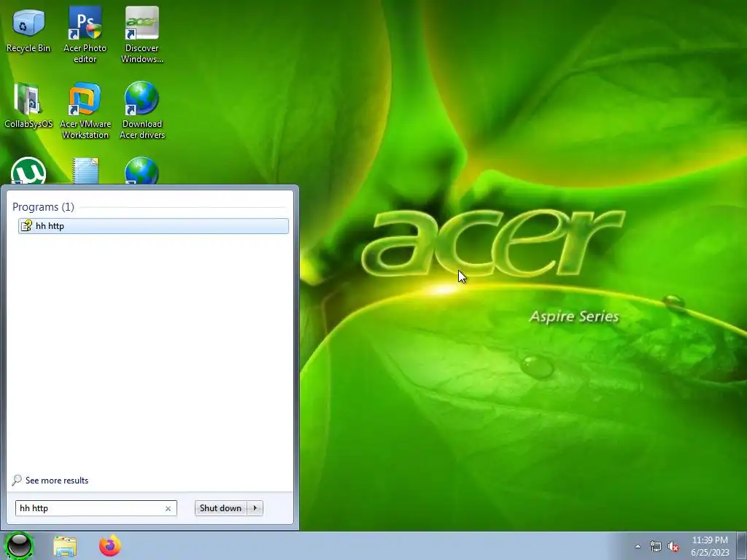Click the muted volume tray icon

[x=673, y=547]
